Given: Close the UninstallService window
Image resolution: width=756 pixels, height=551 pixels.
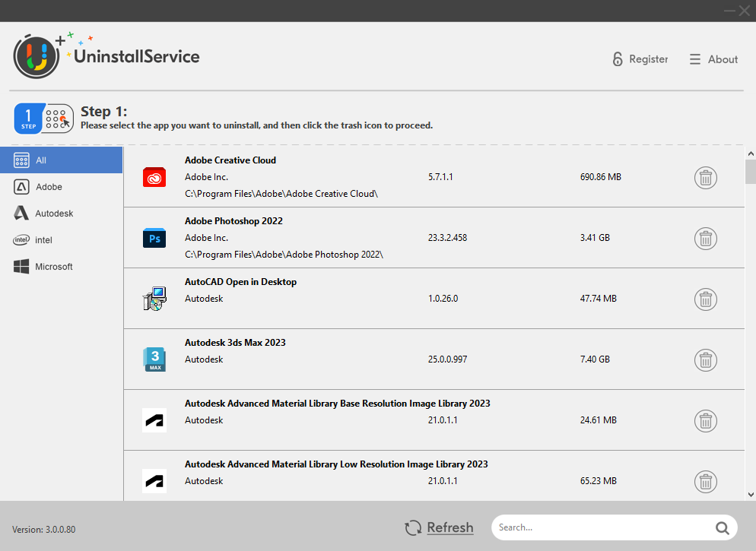Looking at the screenshot, I should [745, 11].
